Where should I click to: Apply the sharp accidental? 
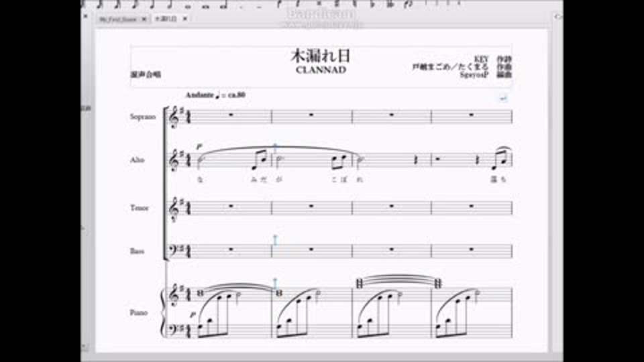coord(337,5)
